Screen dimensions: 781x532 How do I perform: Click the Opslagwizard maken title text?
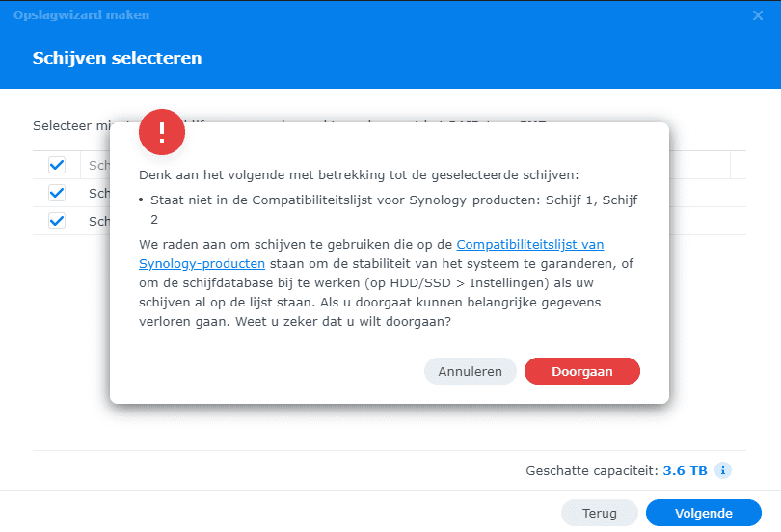81,14
